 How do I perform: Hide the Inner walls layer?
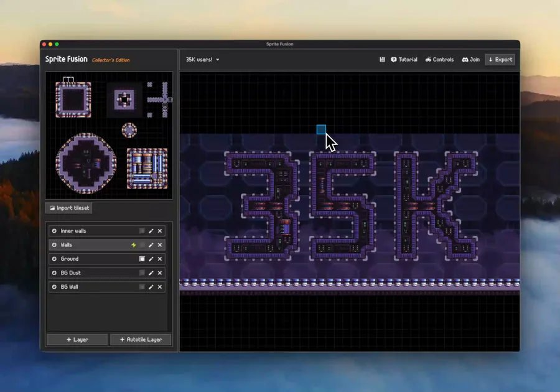pyautogui.click(x=54, y=231)
